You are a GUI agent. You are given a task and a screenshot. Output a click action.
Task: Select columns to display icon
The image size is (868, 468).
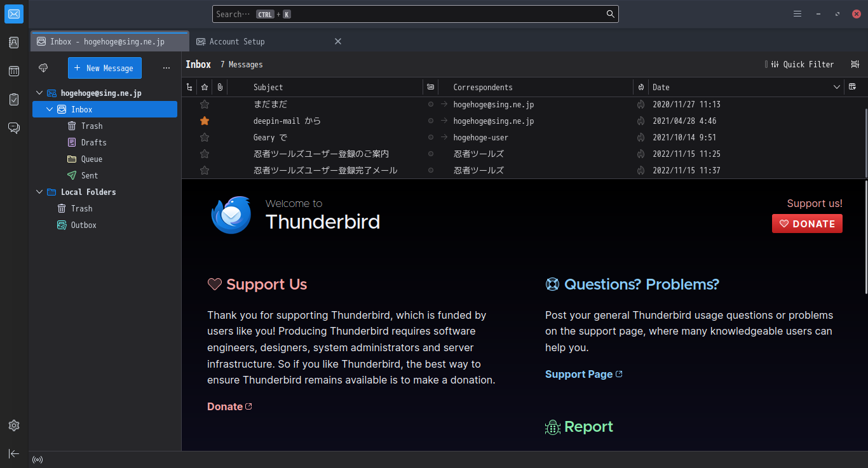point(853,87)
